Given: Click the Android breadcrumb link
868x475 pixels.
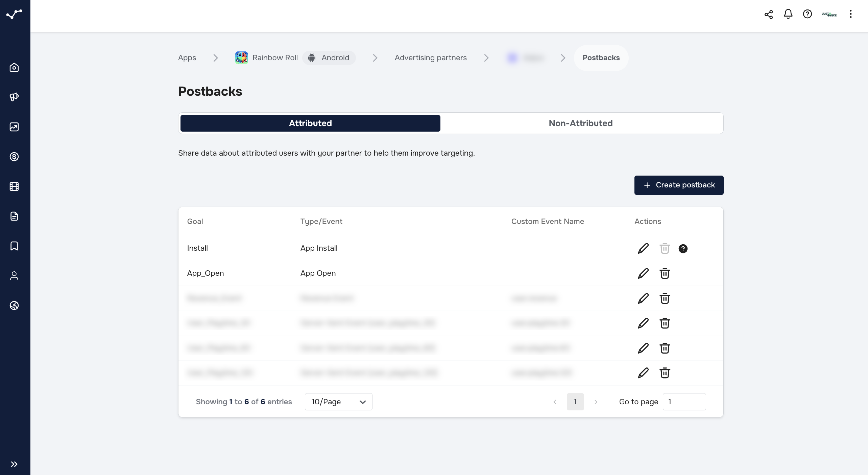Looking at the screenshot, I should [329, 57].
